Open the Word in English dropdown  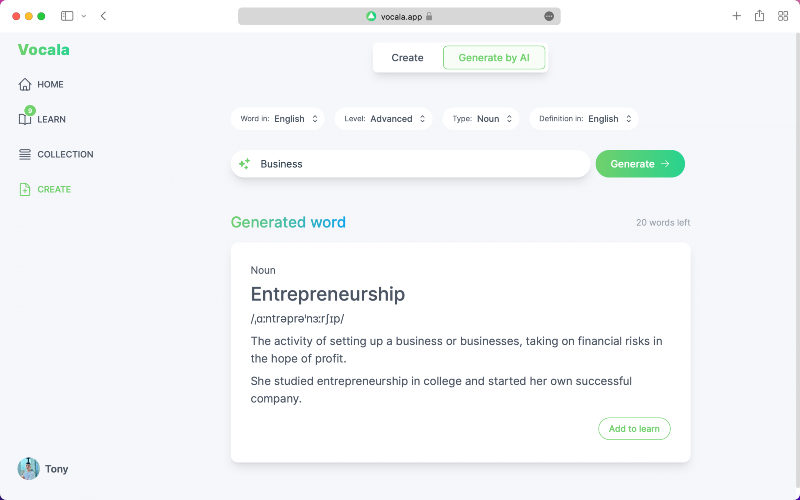(279, 119)
